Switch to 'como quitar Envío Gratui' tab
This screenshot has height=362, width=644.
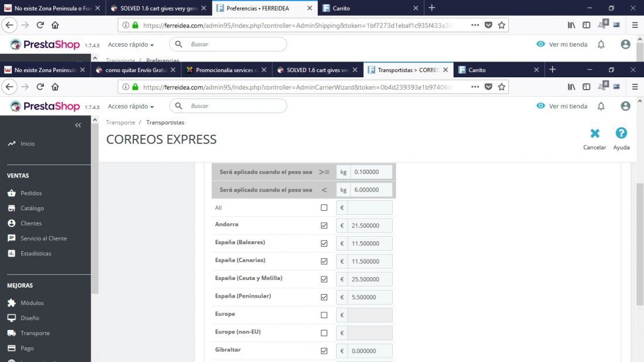pos(136,70)
